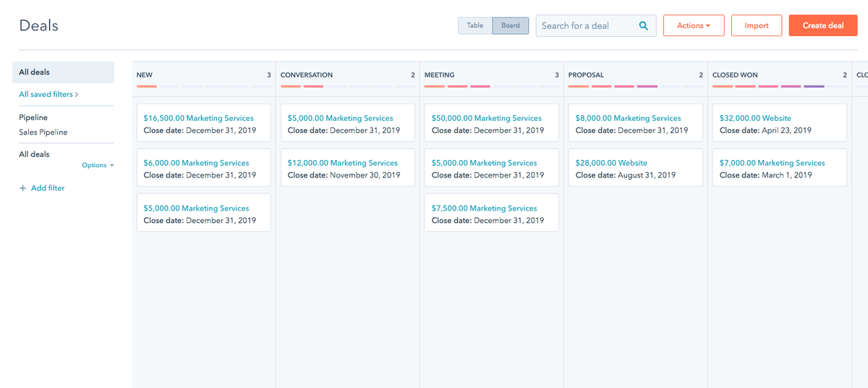Click the NEW column stage progress bar
The height and width of the screenshot is (388, 868).
(203, 86)
